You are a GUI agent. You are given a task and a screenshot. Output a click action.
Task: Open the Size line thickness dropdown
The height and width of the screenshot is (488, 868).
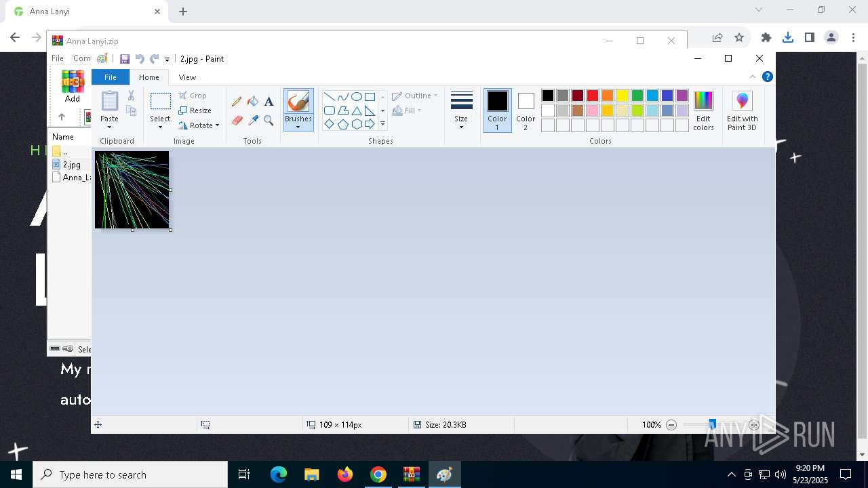point(461,110)
